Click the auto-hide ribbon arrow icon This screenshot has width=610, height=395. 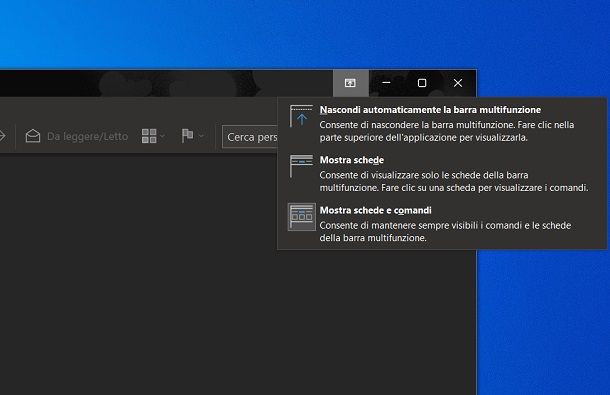(x=301, y=116)
